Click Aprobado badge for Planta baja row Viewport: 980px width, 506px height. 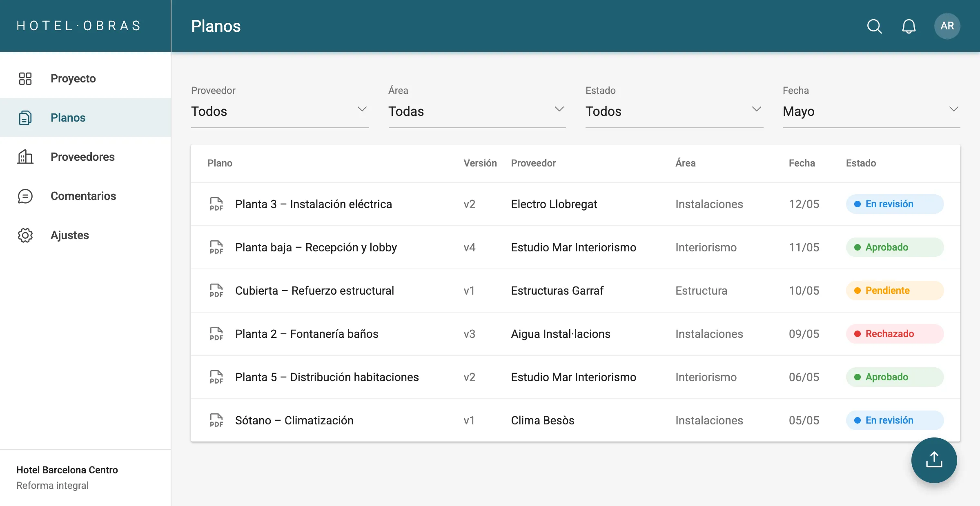coord(895,247)
